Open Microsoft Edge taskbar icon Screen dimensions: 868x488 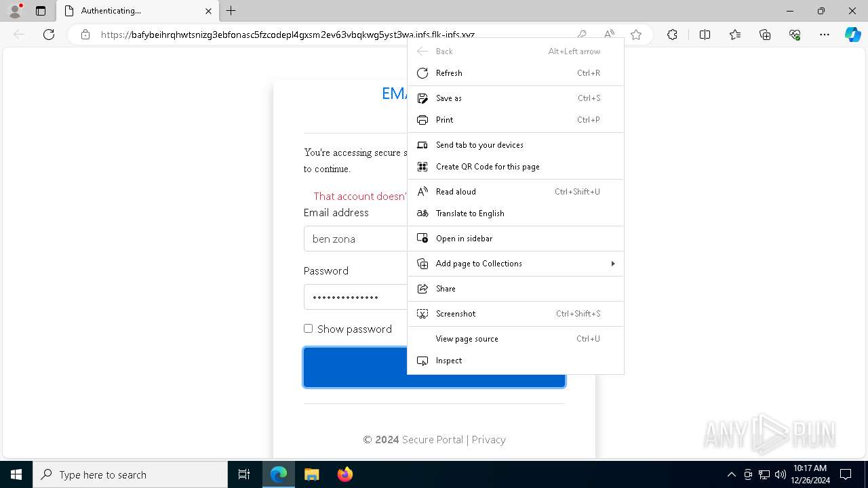pos(279,474)
